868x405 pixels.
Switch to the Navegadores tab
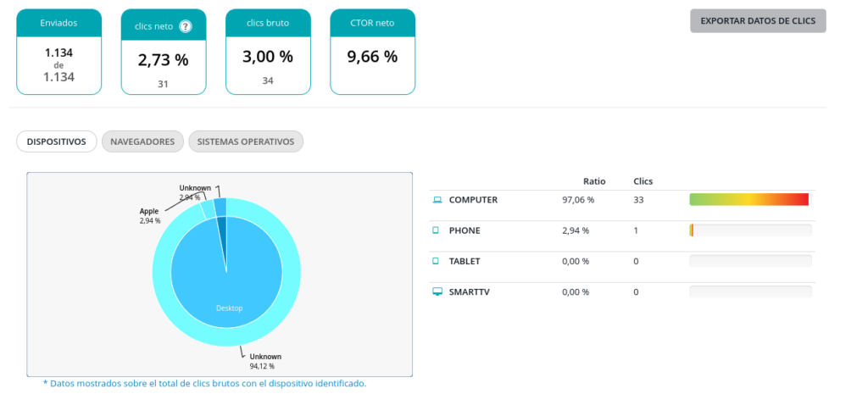(x=142, y=141)
